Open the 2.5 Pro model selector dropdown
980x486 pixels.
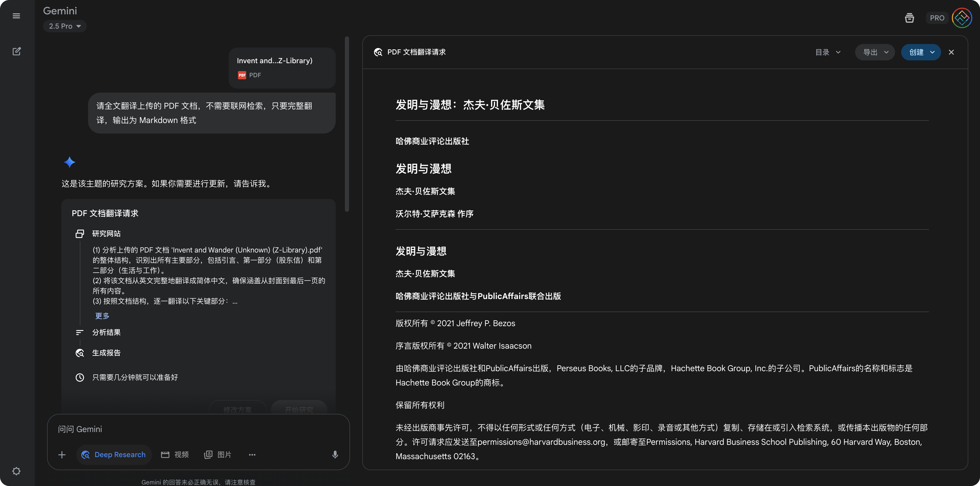[x=65, y=26]
